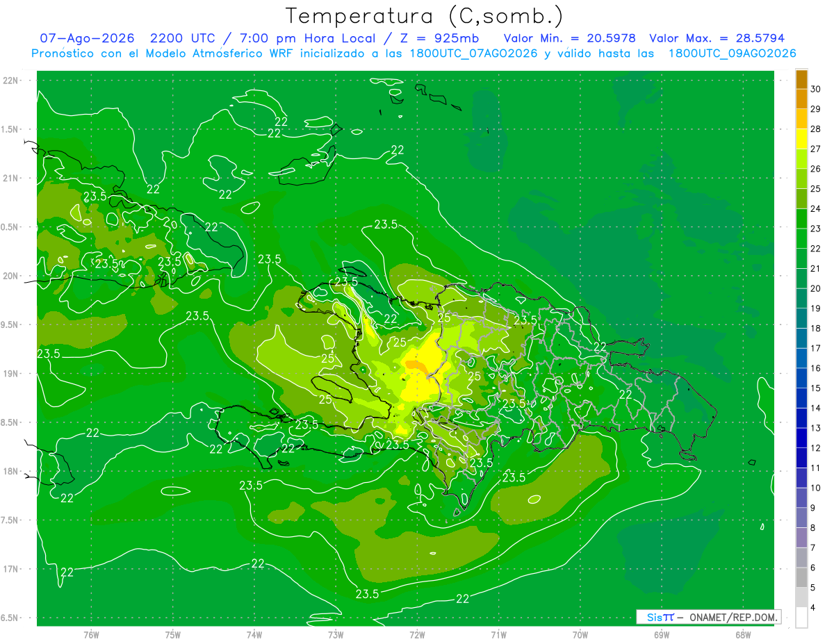Click the '24' label on the color scale
834x644 pixels.
(x=816, y=208)
